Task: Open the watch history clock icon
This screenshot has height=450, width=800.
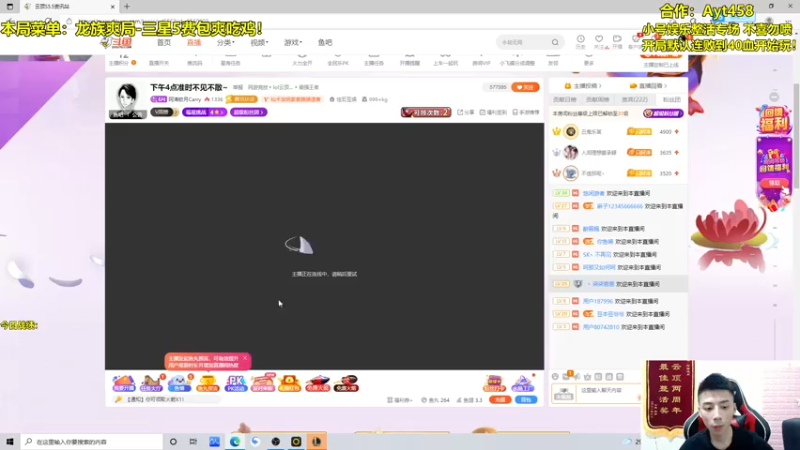Action: 581,41
